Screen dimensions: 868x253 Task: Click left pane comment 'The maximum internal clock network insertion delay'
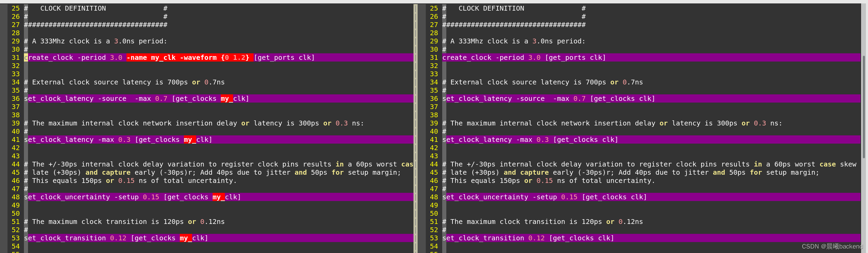135,123
